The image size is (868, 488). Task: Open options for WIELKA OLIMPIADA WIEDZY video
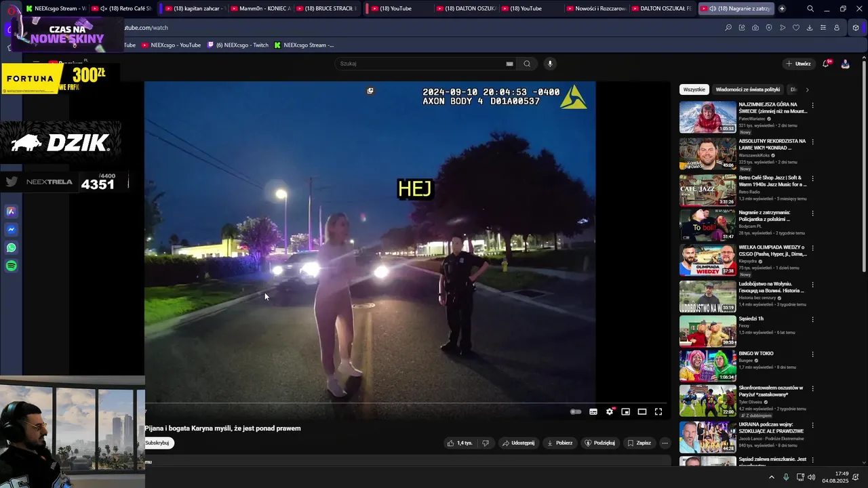pyautogui.click(x=812, y=249)
